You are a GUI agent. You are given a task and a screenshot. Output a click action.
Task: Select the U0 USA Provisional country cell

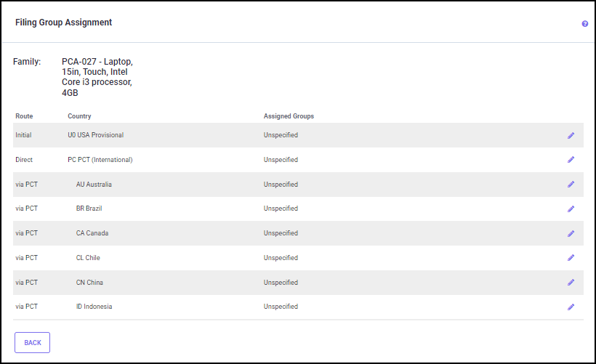pyautogui.click(x=95, y=135)
